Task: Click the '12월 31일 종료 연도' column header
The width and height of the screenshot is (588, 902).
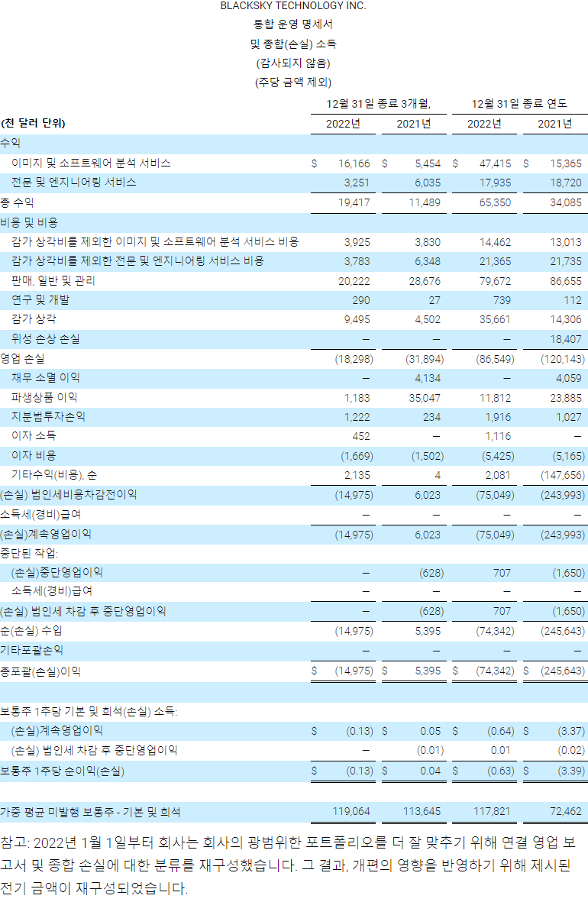Action: tap(519, 104)
